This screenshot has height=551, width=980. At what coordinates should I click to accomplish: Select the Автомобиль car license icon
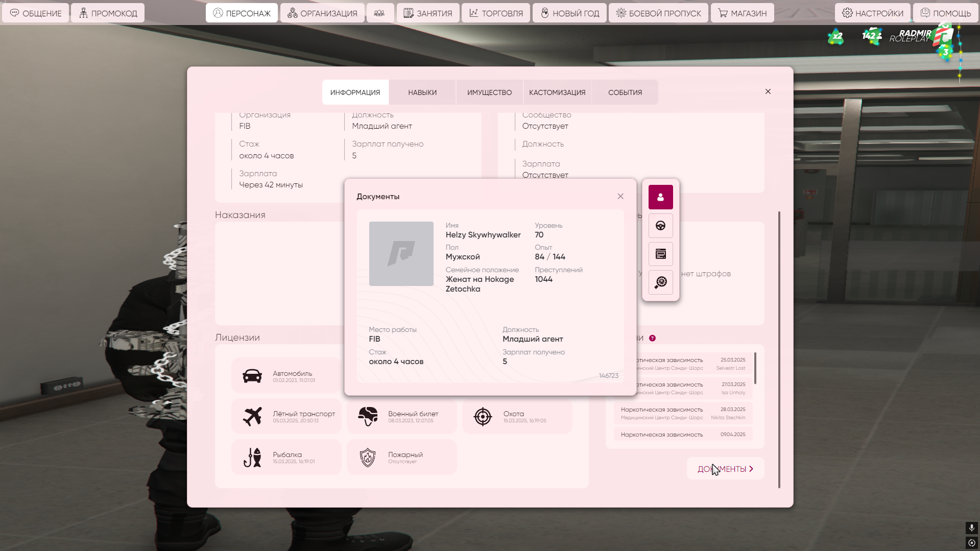pos(252,376)
